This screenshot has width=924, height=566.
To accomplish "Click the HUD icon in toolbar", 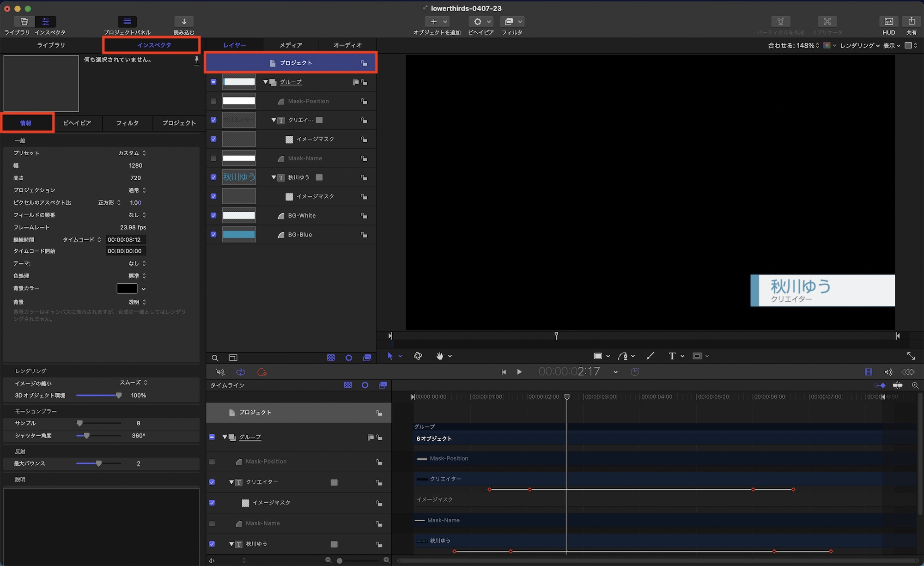I will click(x=888, y=22).
